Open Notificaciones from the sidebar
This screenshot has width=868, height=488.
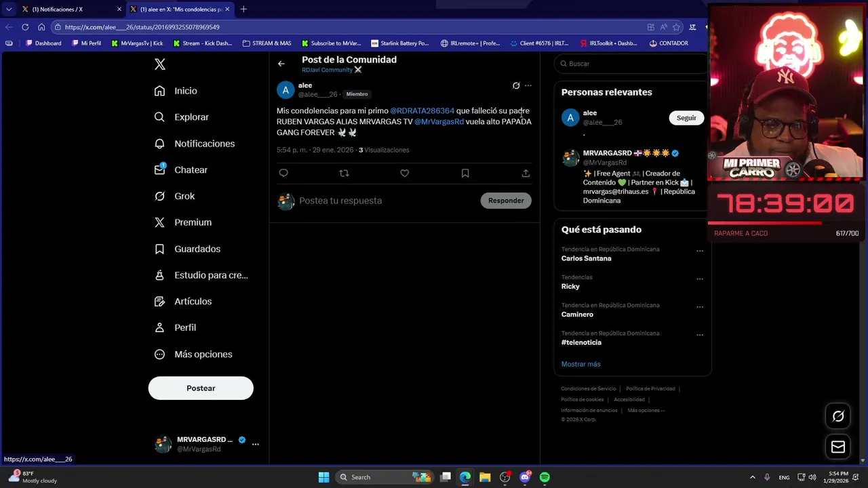coord(195,144)
